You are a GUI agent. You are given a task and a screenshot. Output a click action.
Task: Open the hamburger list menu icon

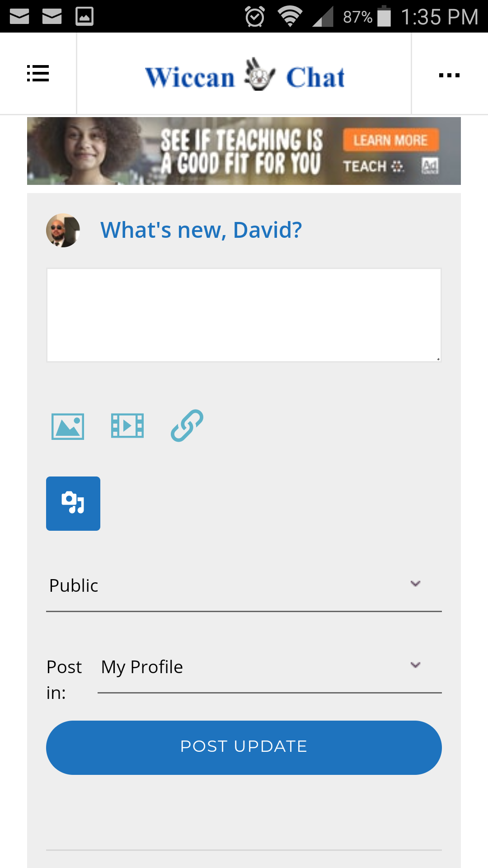38,74
